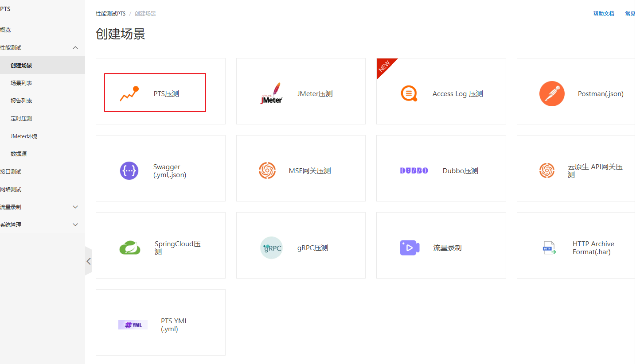Click the PTS title in sidebar

5,9
